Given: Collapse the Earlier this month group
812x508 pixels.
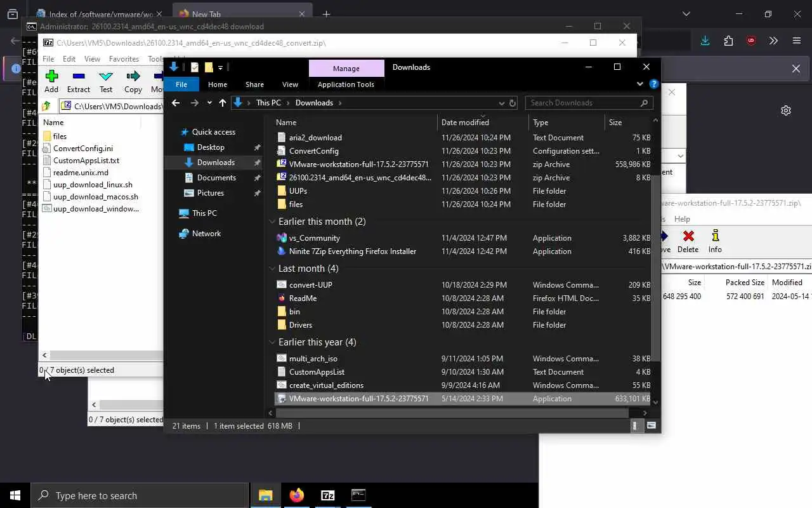Looking at the screenshot, I should (x=272, y=222).
